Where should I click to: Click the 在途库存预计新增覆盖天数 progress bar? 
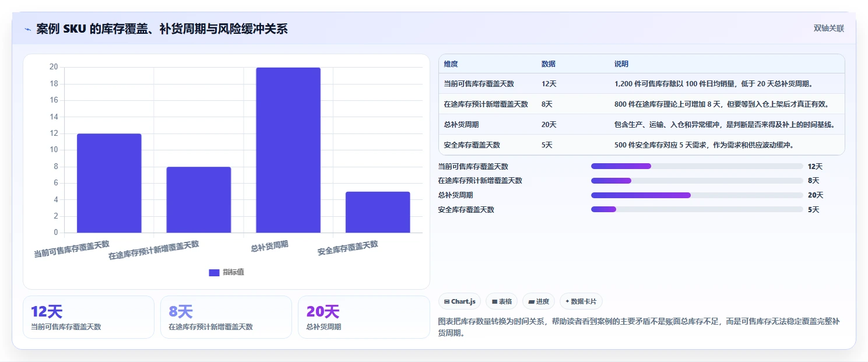[697, 181]
